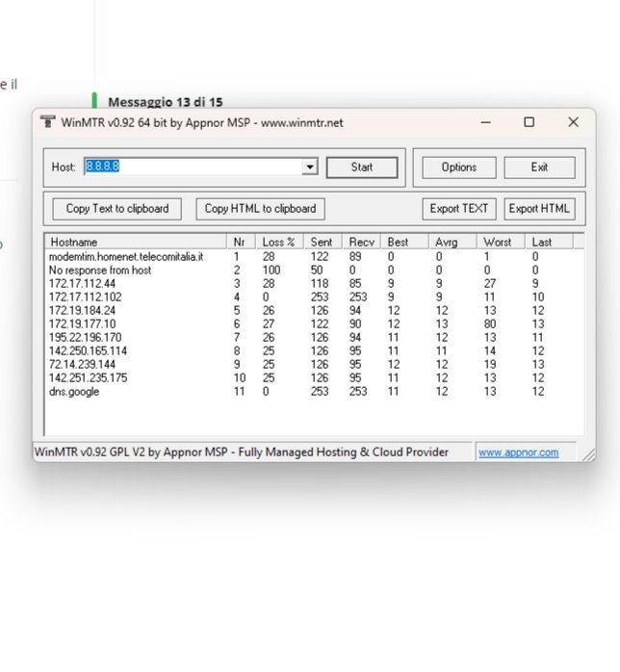
Task: Click the Exit button
Action: (539, 168)
